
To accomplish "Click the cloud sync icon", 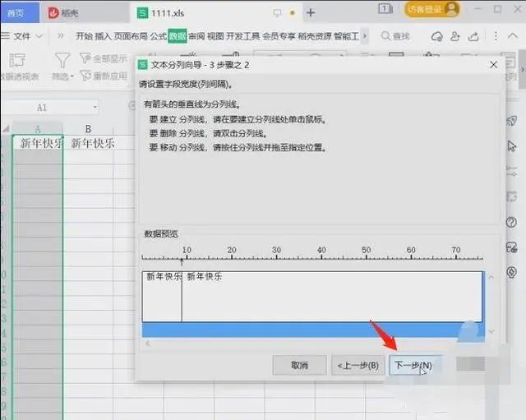I will coord(436,36).
